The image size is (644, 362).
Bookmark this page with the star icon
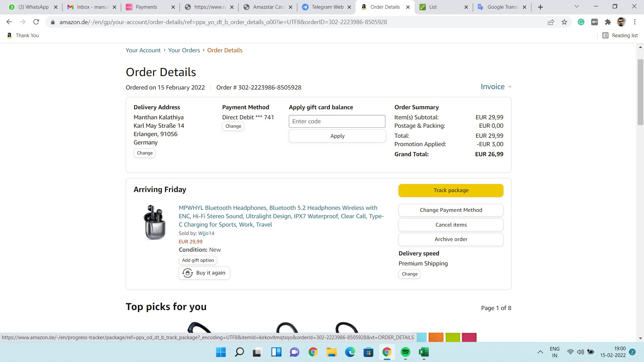(x=565, y=22)
